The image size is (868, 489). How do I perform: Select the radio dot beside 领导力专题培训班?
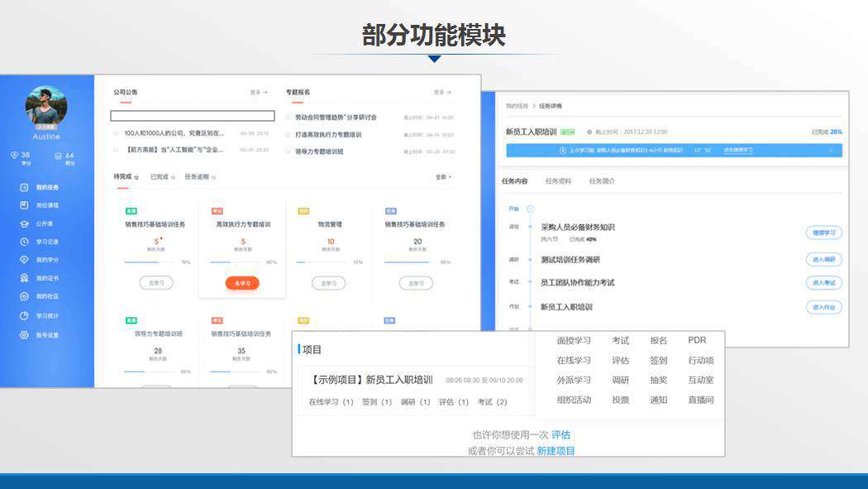click(x=288, y=151)
